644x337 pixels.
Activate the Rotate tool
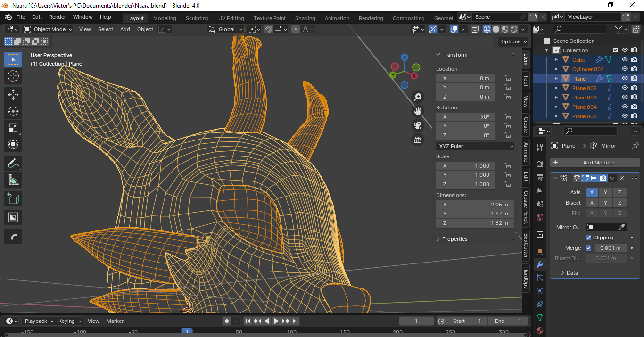(x=13, y=111)
